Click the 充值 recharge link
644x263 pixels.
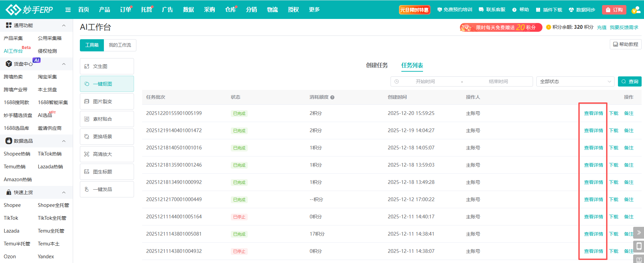601,27
